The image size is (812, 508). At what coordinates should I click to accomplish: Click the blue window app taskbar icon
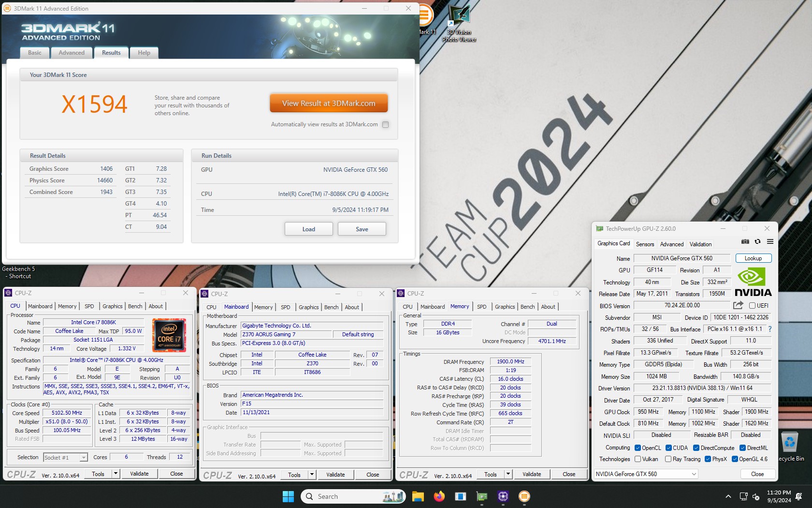point(461,496)
